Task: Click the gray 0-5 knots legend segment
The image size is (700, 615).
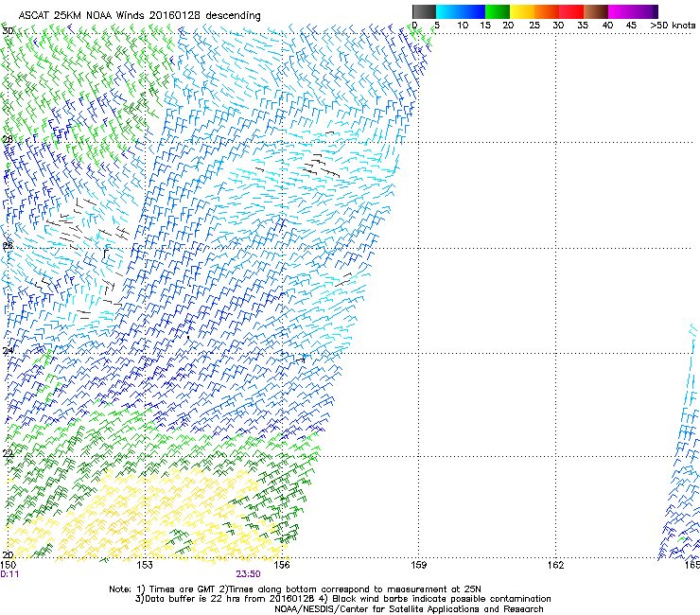Action: (x=424, y=11)
